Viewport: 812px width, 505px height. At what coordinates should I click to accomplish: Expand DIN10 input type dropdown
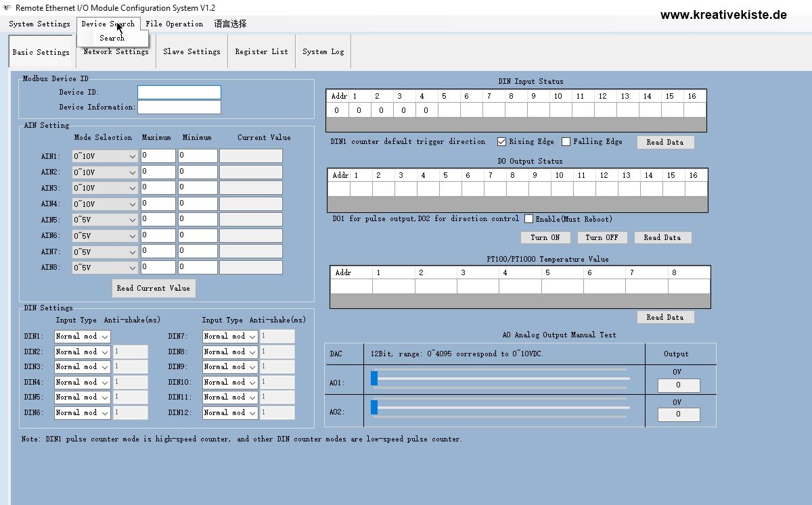tap(230, 382)
